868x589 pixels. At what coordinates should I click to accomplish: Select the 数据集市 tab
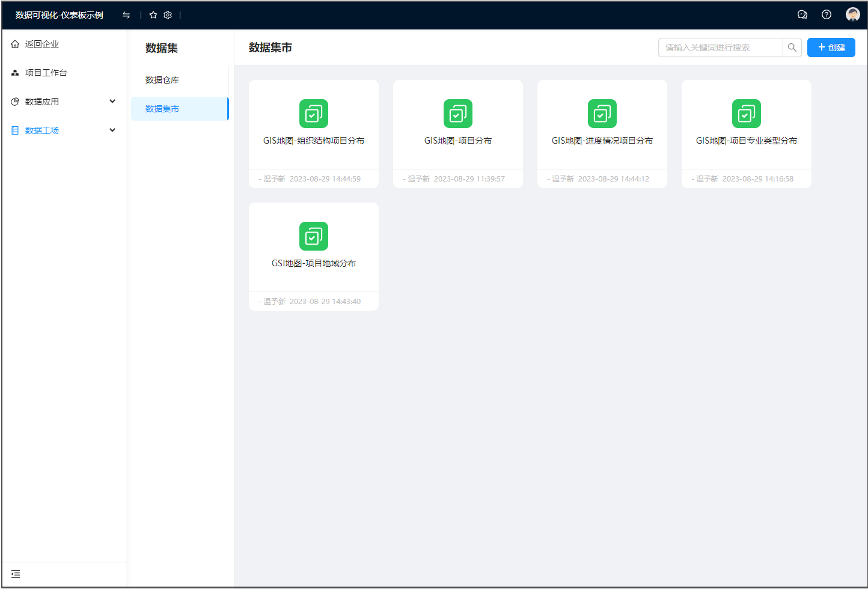tap(162, 109)
